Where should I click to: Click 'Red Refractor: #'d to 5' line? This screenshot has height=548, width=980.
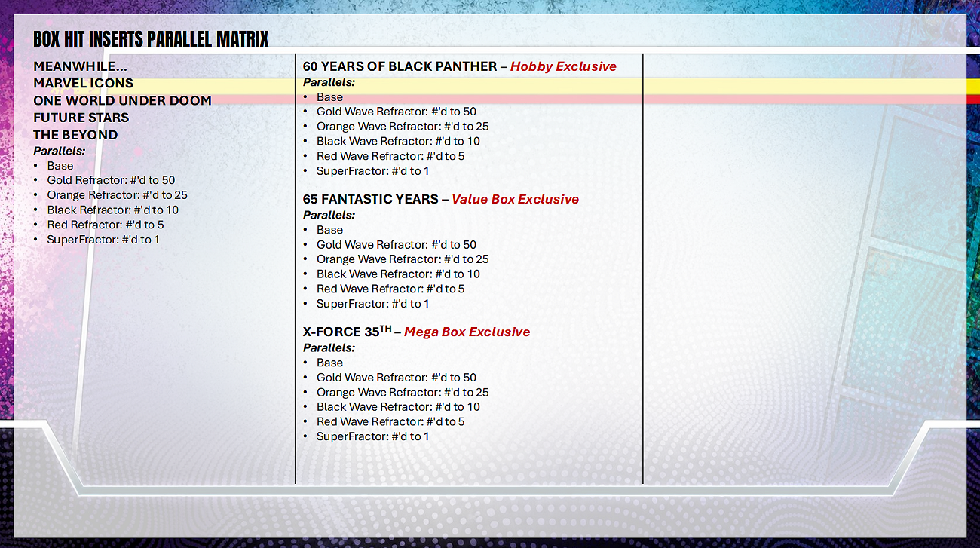[x=106, y=225]
